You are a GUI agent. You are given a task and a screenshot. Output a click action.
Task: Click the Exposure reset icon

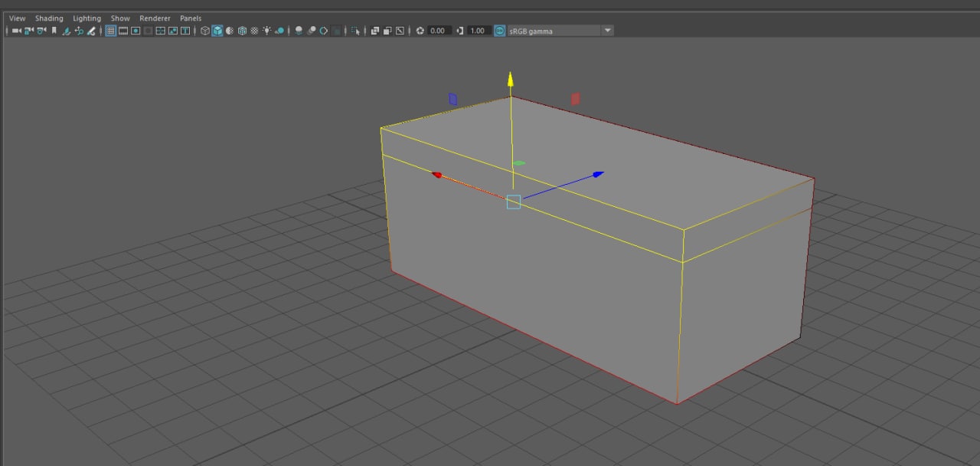(x=420, y=31)
